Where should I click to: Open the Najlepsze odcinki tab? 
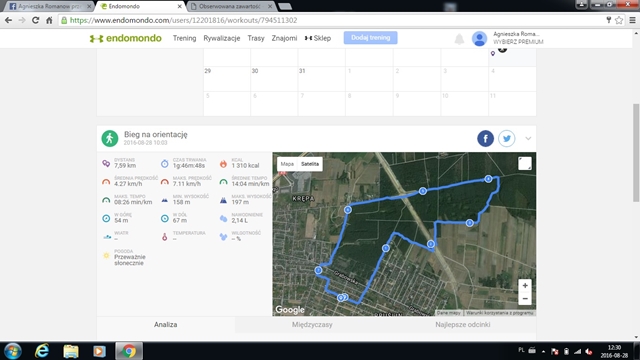(462, 325)
